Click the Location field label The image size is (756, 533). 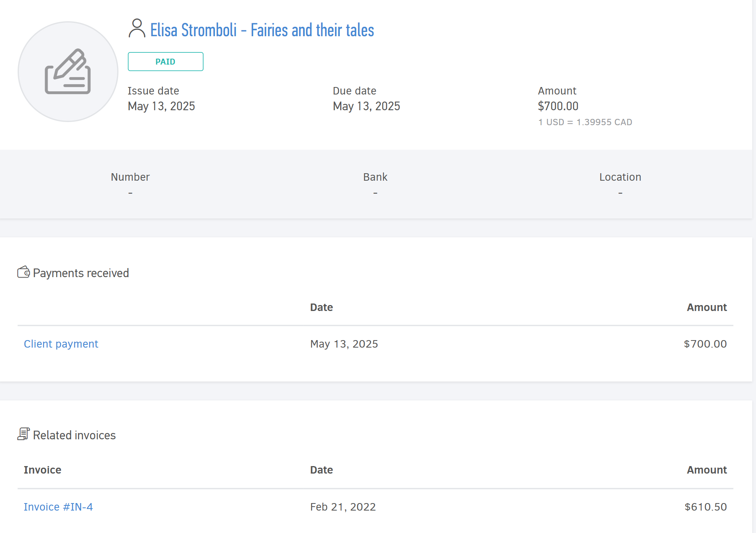click(x=620, y=177)
